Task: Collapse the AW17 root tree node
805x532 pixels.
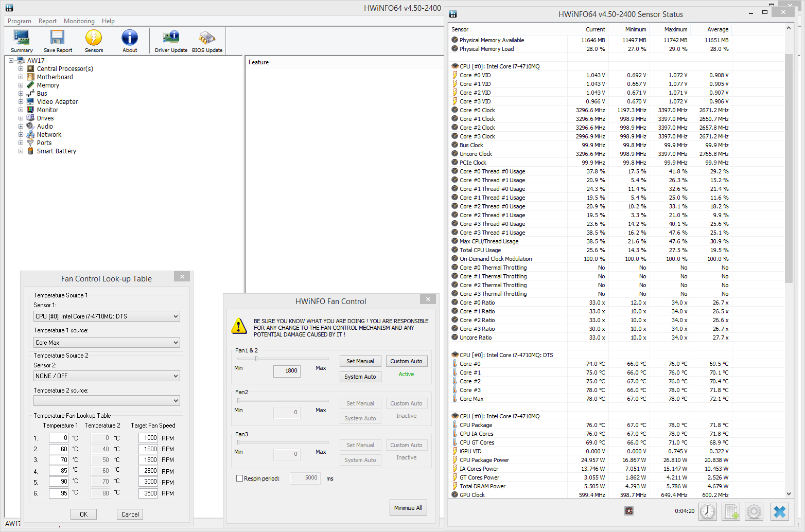Action: (x=11, y=60)
